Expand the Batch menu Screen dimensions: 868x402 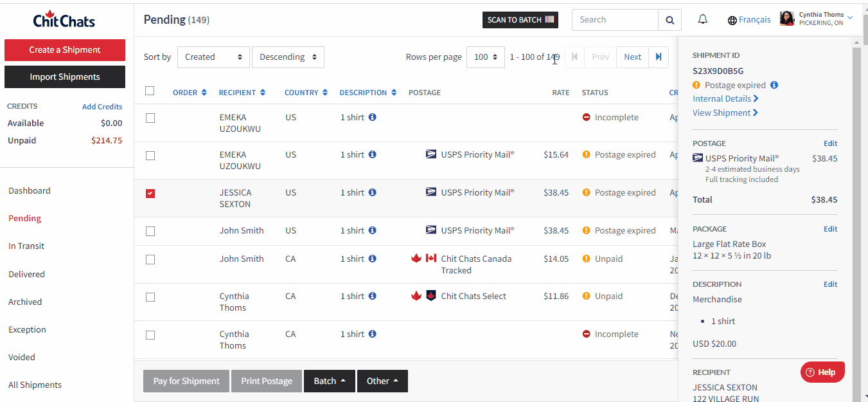pyautogui.click(x=330, y=381)
